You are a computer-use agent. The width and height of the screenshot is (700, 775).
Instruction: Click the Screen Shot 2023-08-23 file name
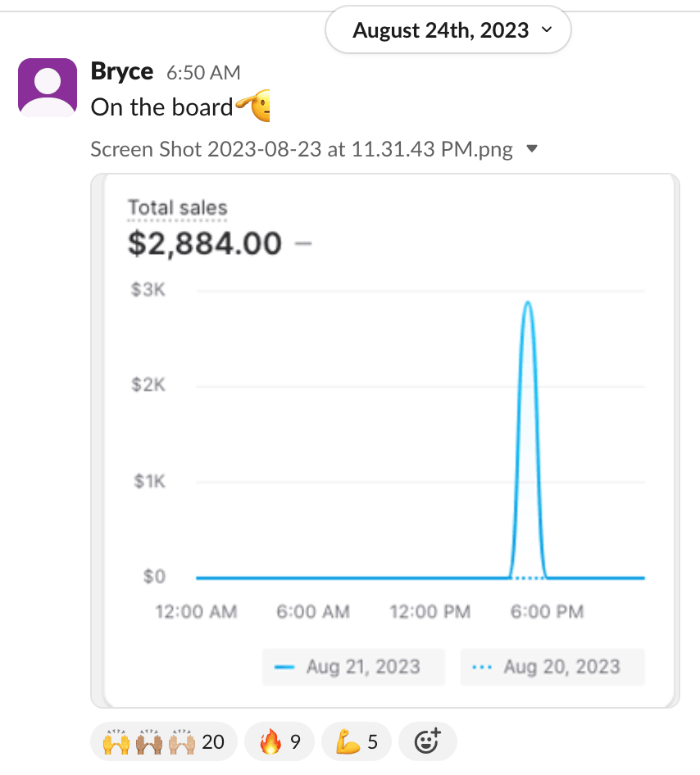click(x=302, y=149)
